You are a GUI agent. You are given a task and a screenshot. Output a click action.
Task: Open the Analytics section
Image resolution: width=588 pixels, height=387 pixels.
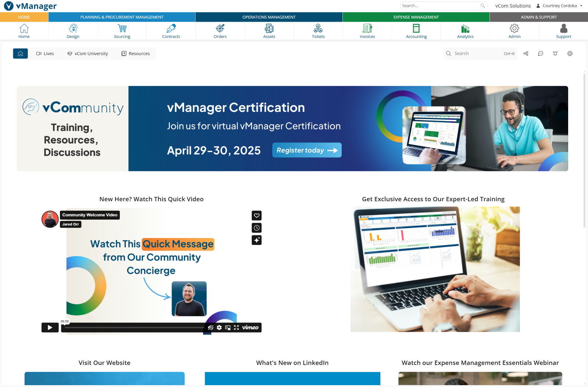[465, 31]
